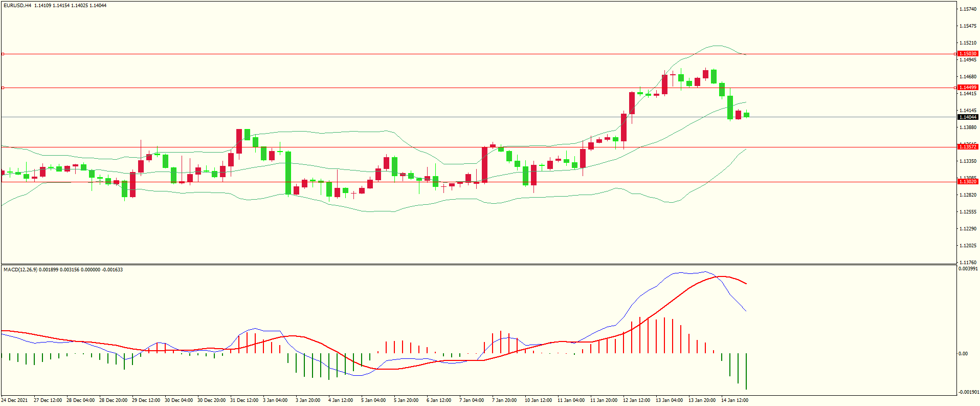Click the 0.00 level on MACD scale
The width and height of the screenshot is (980, 406).
[963, 354]
